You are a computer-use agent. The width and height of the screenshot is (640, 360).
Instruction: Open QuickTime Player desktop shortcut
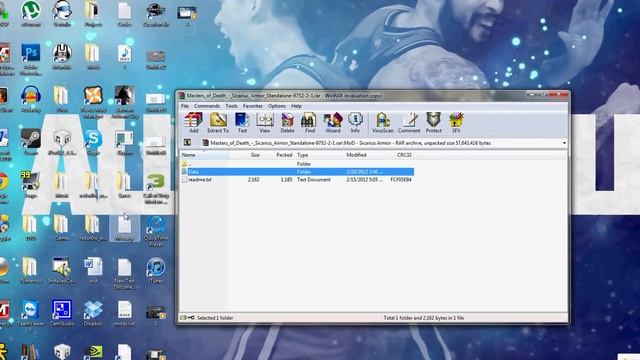tap(156, 231)
